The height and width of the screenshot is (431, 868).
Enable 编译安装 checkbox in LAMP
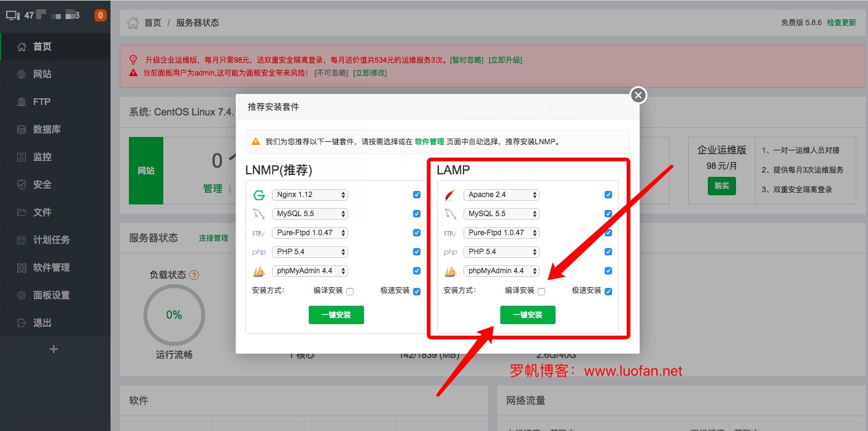point(541,292)
